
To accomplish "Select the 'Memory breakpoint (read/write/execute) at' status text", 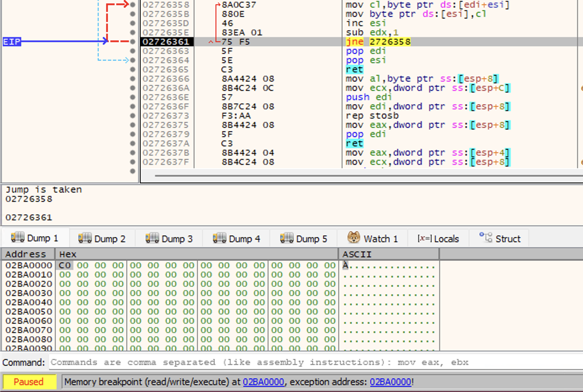I will 152,382.
